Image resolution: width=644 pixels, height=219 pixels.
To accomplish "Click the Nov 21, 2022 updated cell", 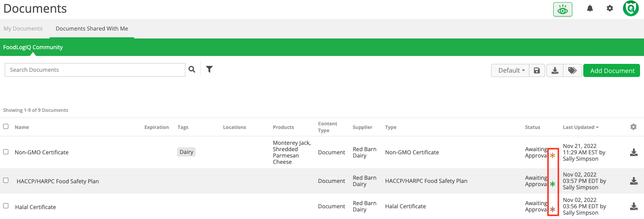I will tap(584, 152).
